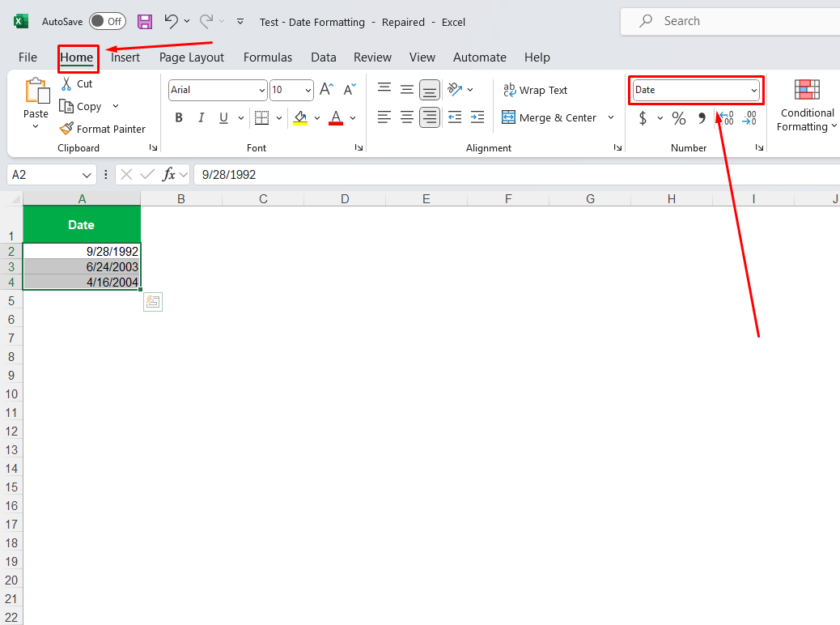840x625 pixels.
Task: Decrease decimal places
Action: (x=749, y=118)
